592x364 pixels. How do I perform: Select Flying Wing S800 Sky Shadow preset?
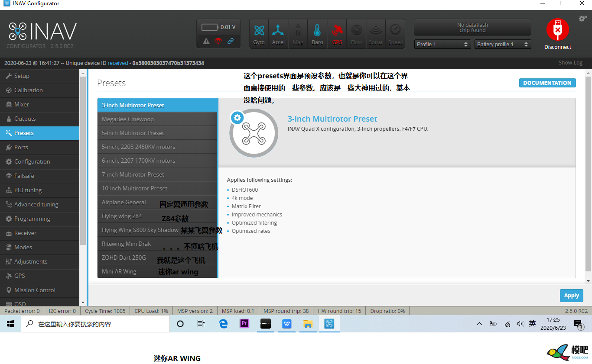pos(157,230)
